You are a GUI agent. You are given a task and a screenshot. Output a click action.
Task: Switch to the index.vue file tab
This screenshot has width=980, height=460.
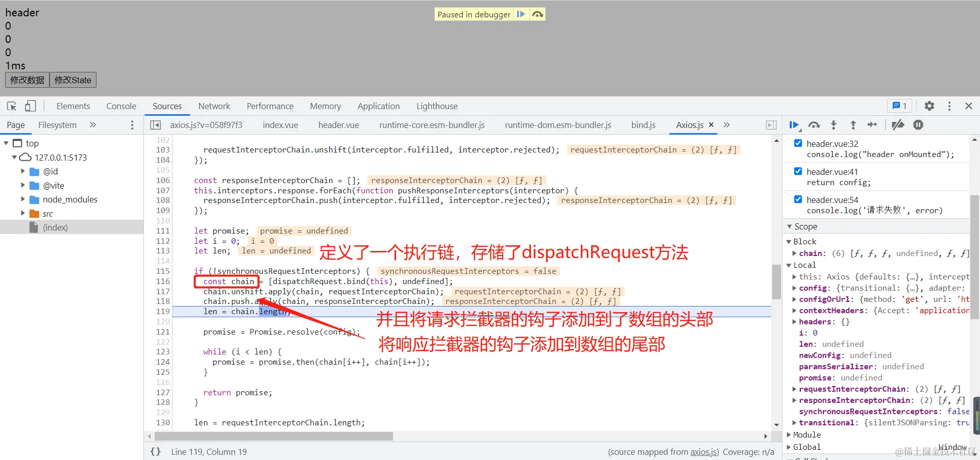[280, 125]
